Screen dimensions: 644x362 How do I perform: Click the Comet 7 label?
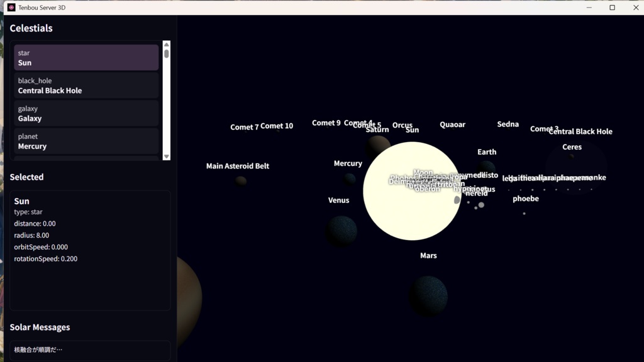coord(246,126)
